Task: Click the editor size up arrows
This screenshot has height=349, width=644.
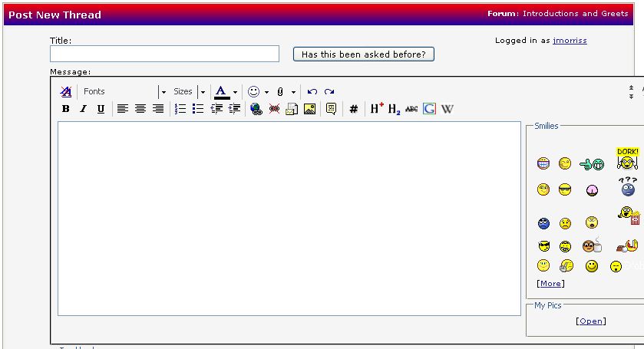Action: pos(631,88)
